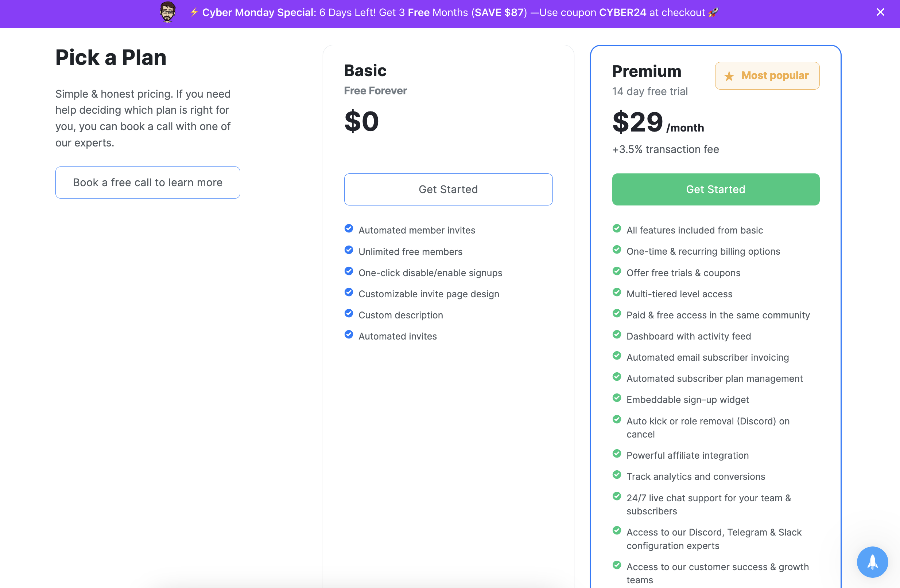Dismiss the Cyber Monday banner
900x588 pixels.
880,12
